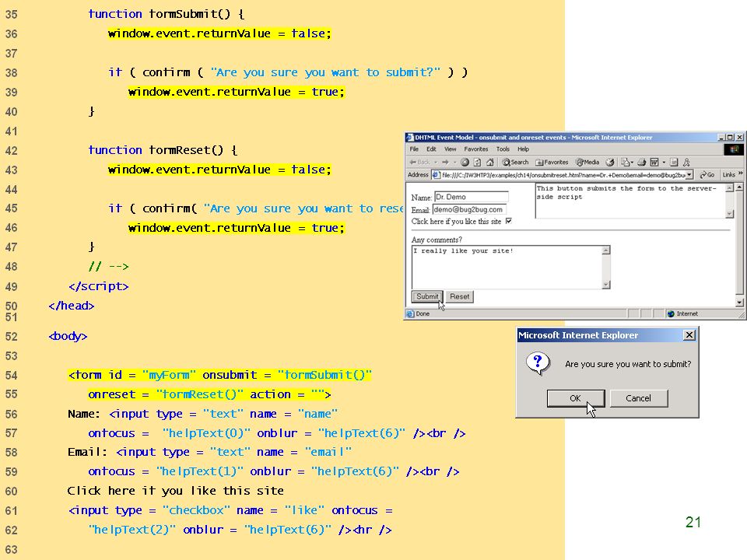This screenshot has height=560, width=747.
Task: Click the comments box scroll up arrow
Action: point(606,250)
